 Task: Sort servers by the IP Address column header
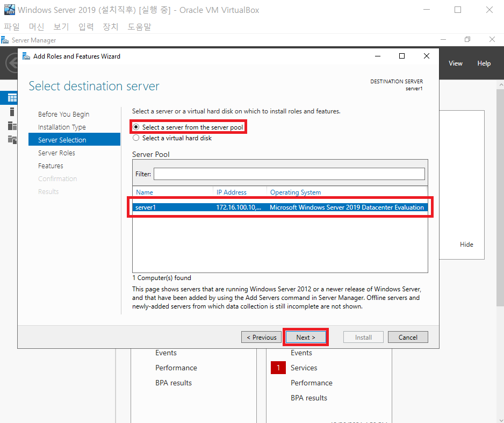tap(232, 192)
